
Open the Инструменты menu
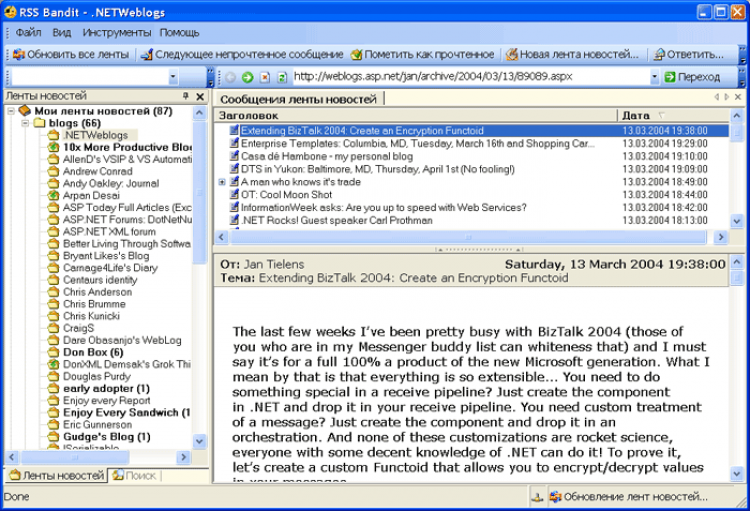point(117,33)
